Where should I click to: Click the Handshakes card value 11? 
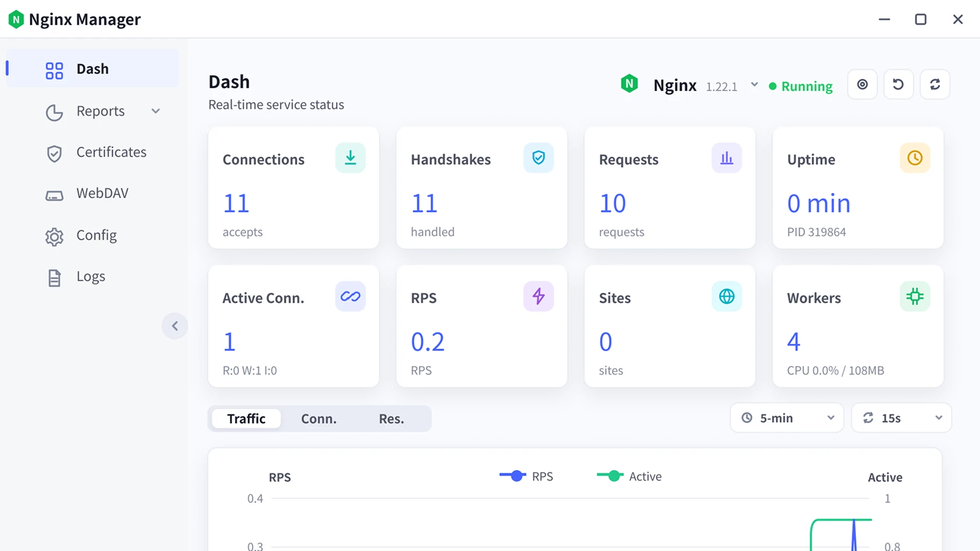point(424,203)
